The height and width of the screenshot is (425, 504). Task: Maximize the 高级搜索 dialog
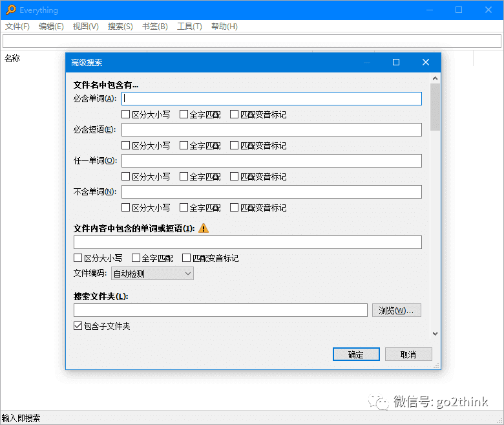coord(396,62)
